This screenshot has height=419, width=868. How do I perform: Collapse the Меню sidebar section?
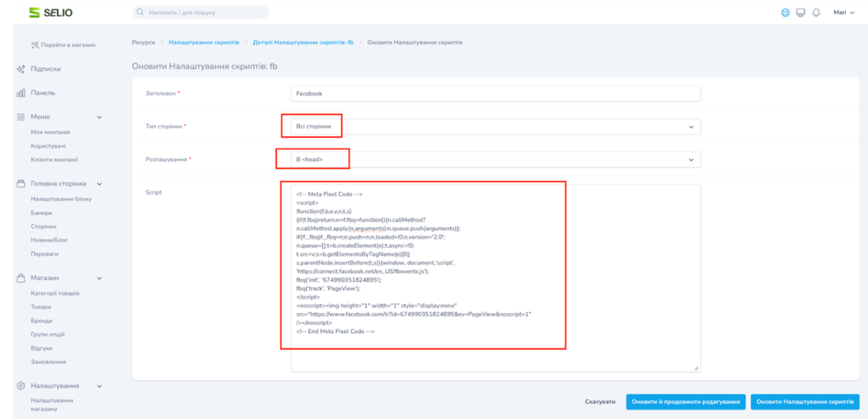[x=99, y=117]
